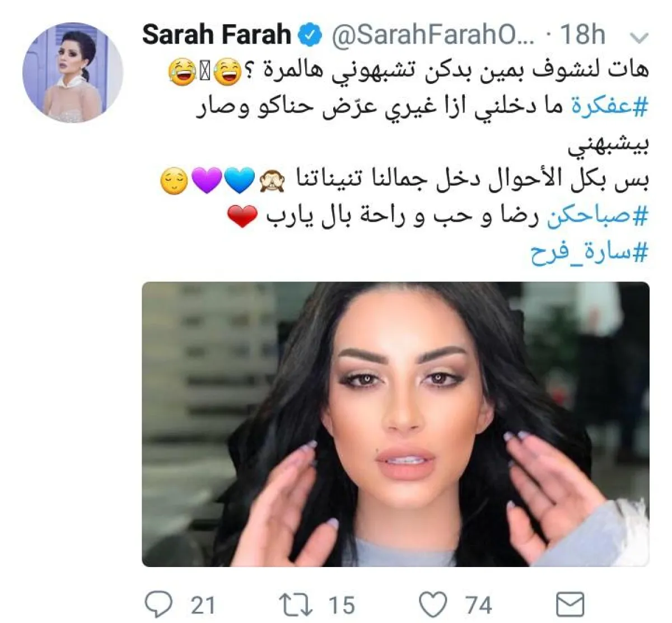Open the reply speech bubble icon
This screenshot has width=672, height=623.
pos(158,605)
